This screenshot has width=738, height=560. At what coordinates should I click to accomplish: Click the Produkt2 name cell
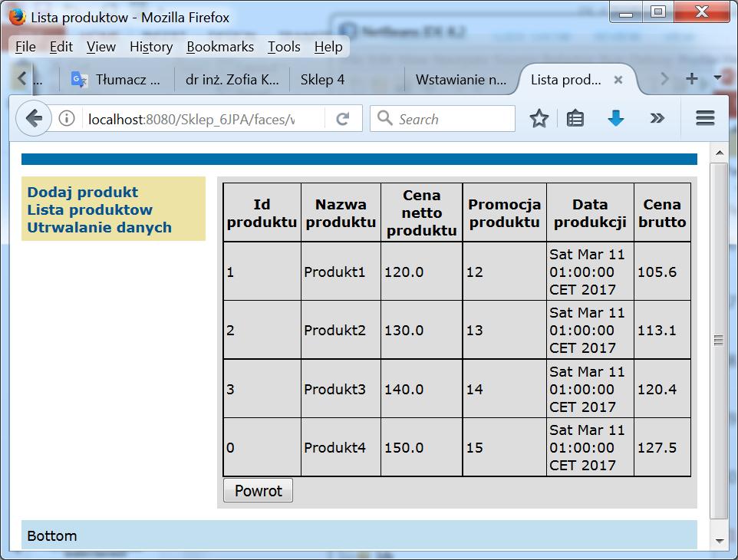(x=341, y=330)
